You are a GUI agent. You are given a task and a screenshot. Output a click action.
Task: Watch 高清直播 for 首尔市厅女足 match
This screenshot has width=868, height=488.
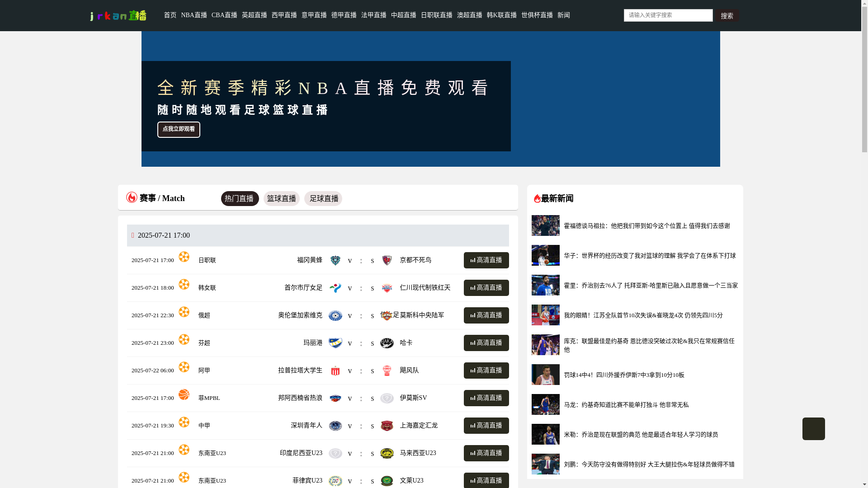pyautogui.click(x=486, y=288)
